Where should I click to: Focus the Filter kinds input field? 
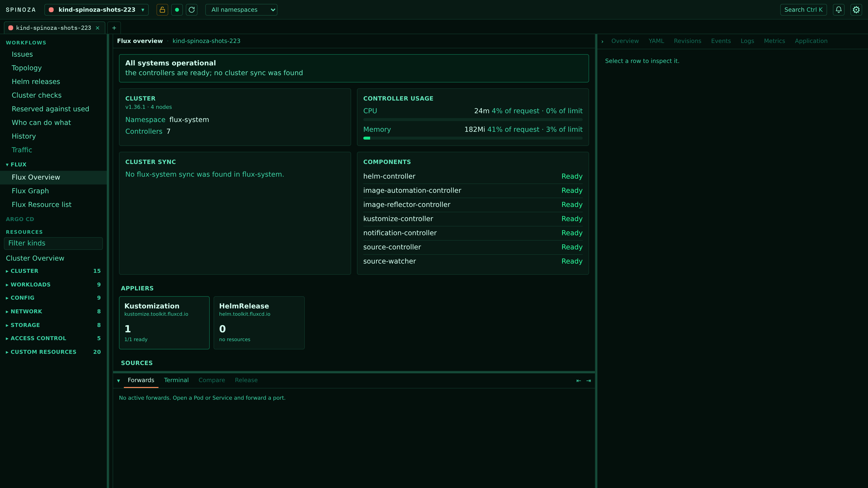click(x=53, y=244)
